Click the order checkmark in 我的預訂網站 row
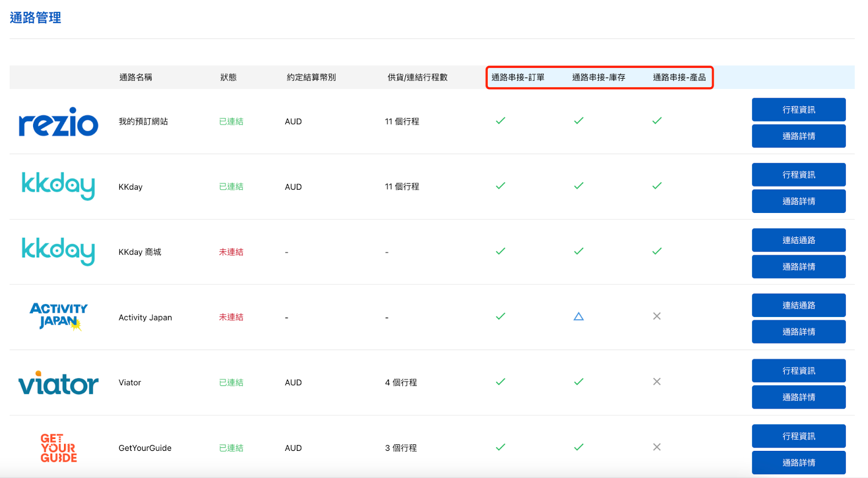868x478 pixels. tap(500, 121)
